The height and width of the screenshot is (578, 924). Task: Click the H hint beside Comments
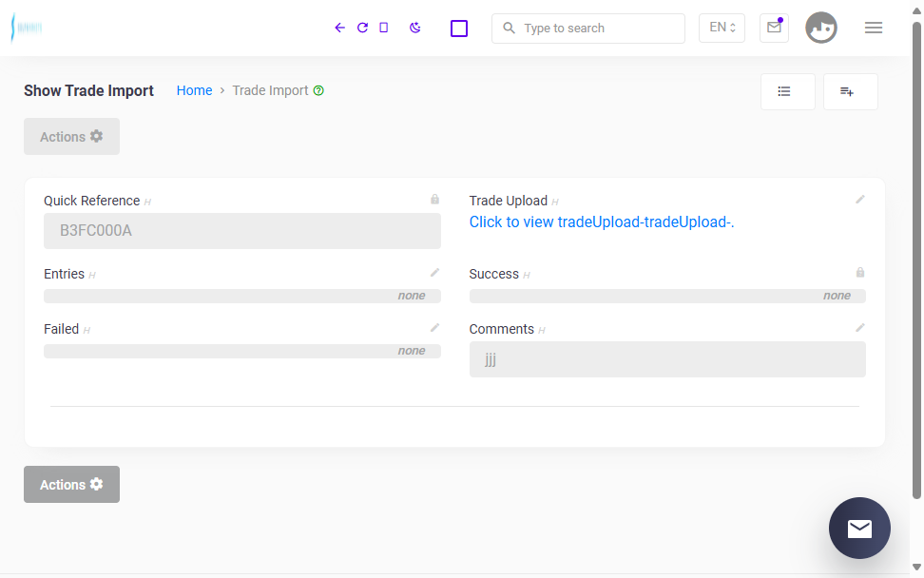(542, 331)
